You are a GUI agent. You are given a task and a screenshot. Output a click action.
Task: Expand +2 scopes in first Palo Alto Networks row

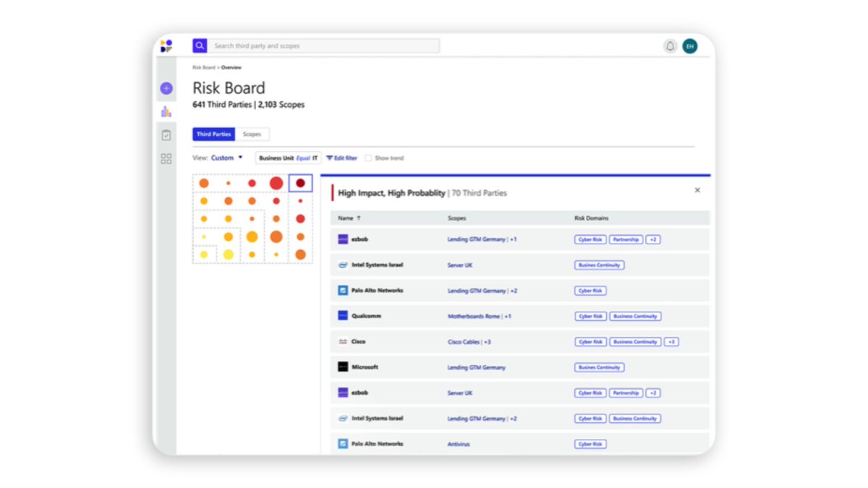tap(514, 291)
